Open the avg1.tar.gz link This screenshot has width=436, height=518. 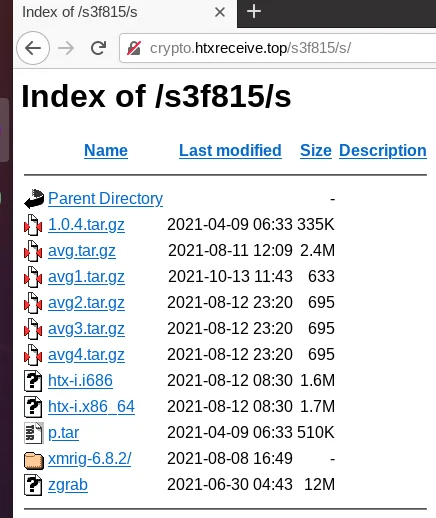(86, 277)
